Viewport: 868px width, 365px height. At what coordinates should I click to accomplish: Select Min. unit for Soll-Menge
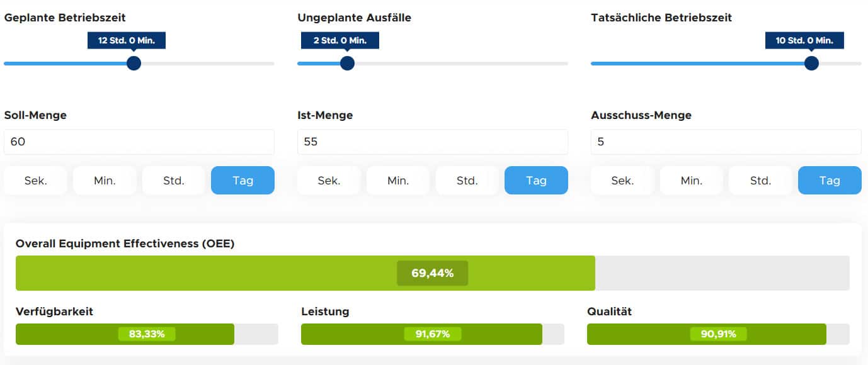(x=105, y=181)
